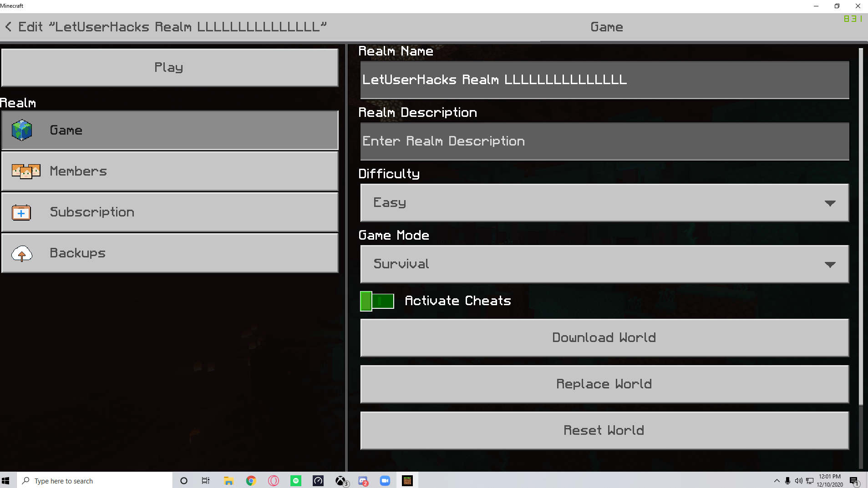This screenshot has height=488, width=868.
Task: Click the back arrow beside Edit title
Action: point(8,27)
